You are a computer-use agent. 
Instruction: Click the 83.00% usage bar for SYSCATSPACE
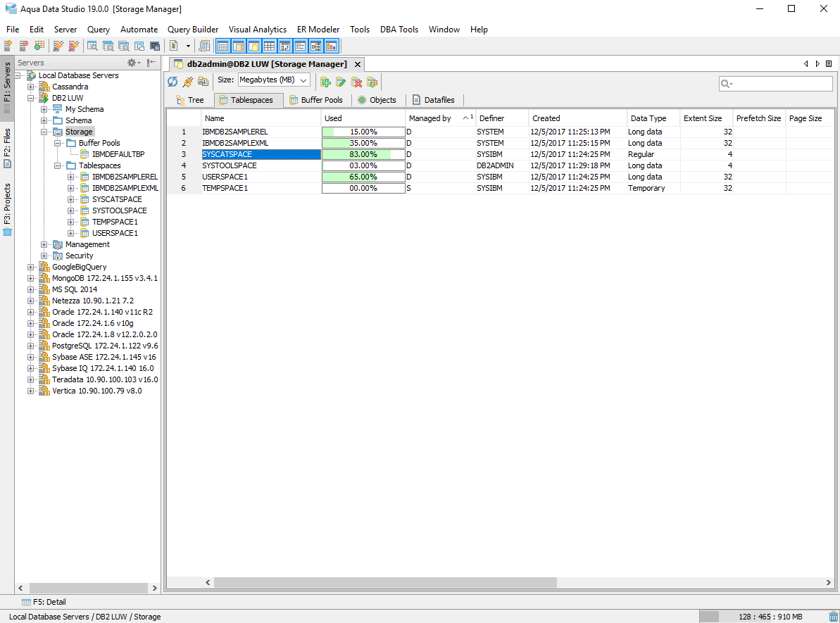[363, 154]
